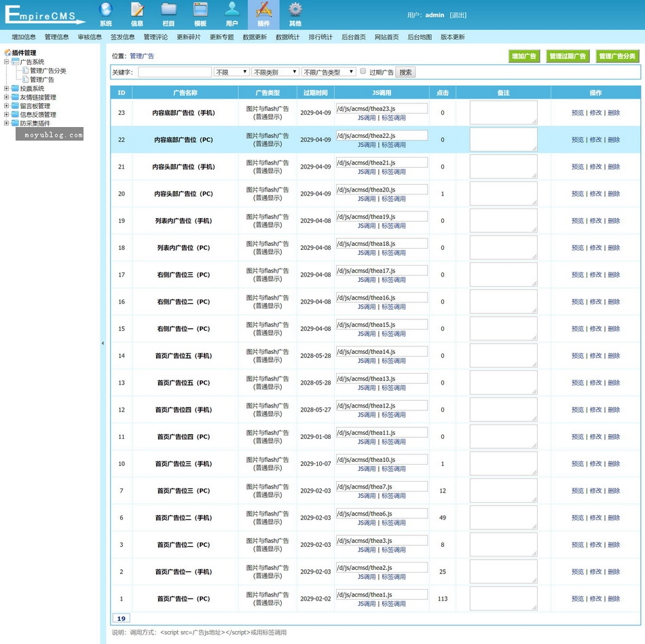The height and width of the screenshot is (644, 645).
Task: Select 管理广告 in the sidebar tree
Action: pyautogui.click(x=42, y=79)
